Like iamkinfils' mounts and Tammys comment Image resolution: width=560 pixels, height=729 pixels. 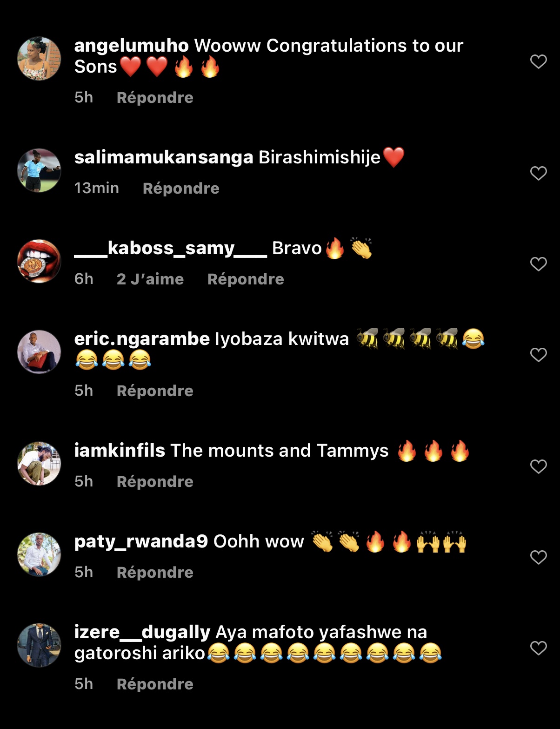click(x=538, y=466)
